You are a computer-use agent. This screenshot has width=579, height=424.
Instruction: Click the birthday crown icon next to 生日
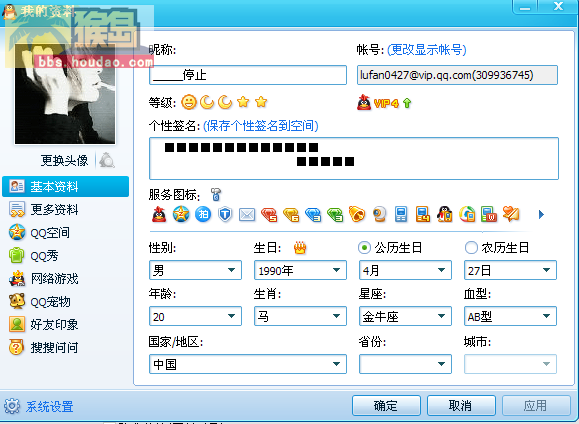300,247
